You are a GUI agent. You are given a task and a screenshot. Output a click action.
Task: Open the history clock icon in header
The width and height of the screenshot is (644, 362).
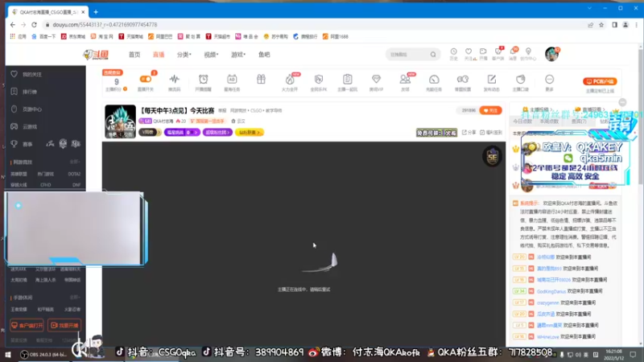(x=453, y=51)
